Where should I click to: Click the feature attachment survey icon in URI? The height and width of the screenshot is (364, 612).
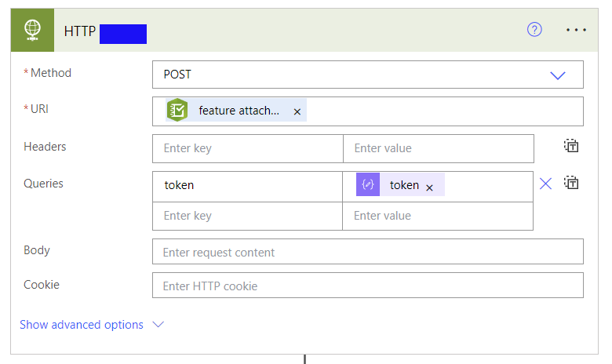[177, 111]
